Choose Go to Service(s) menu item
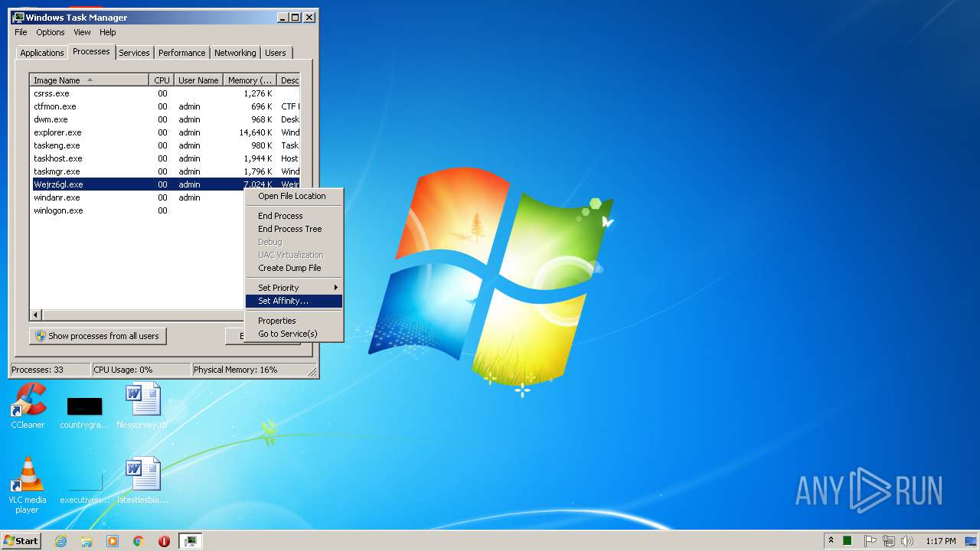The image size is (980, 551). [294, 334]
